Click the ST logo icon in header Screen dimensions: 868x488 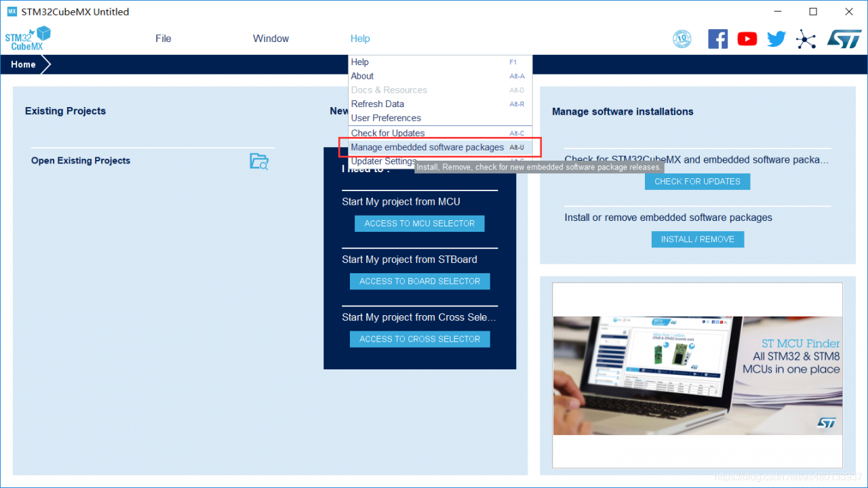coord(844,39)
